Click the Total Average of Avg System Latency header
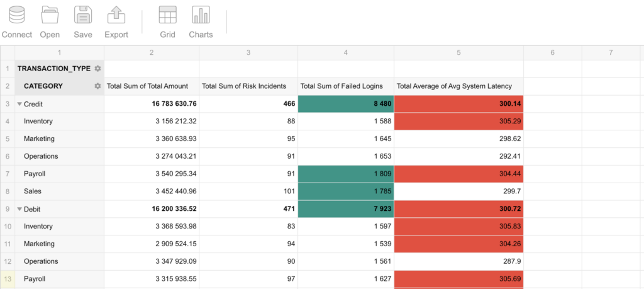This screenshot has width=644, height=289. [458, 86]
